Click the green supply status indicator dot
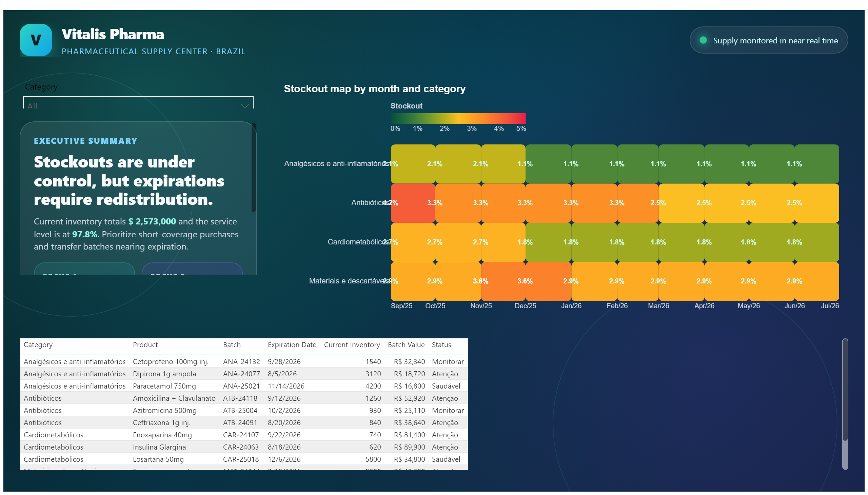Viewport: 868px width, 495px height. (x=703, y=40)
